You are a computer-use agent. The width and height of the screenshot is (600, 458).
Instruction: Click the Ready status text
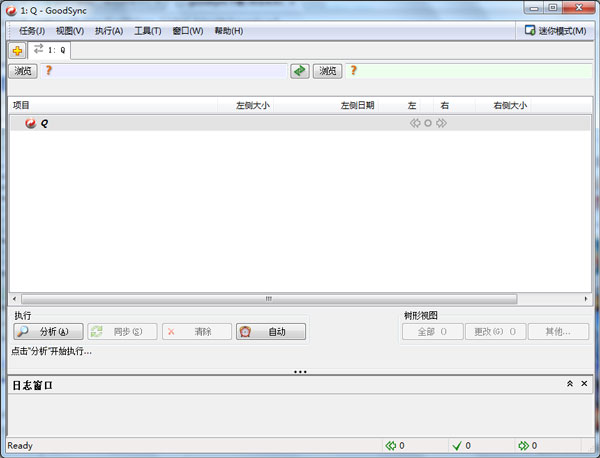click(20, 446)
